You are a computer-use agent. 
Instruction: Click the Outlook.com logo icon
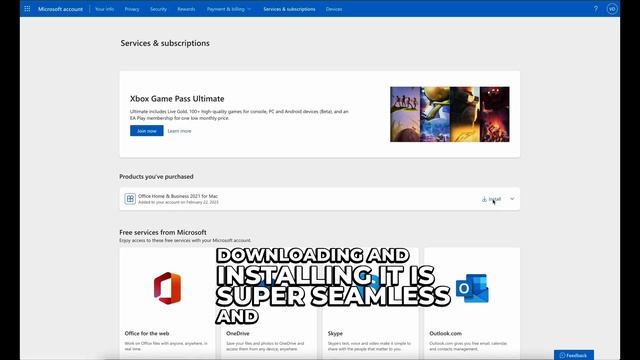click(472, 288)
